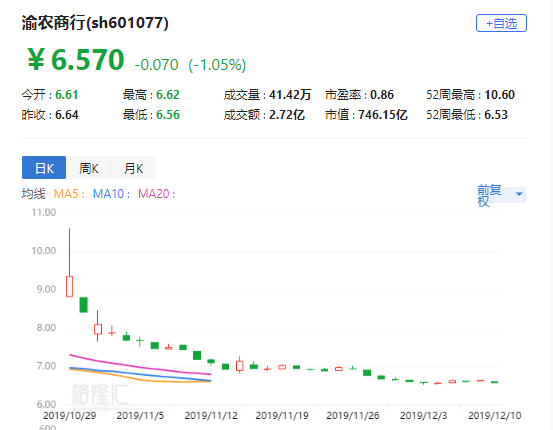The image size is (553, 430).
Task: Select the MA5 moving average label
Action: click(x=69, y=194)
